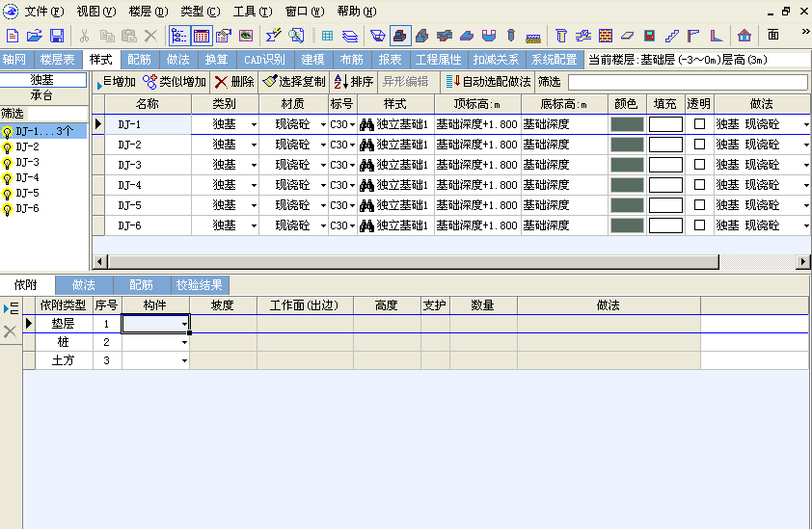Toggle DJ-6 transparent checkbox
The width and height of the screenshot is (812, 529).
pyautogui.click(x=699, y=225)
